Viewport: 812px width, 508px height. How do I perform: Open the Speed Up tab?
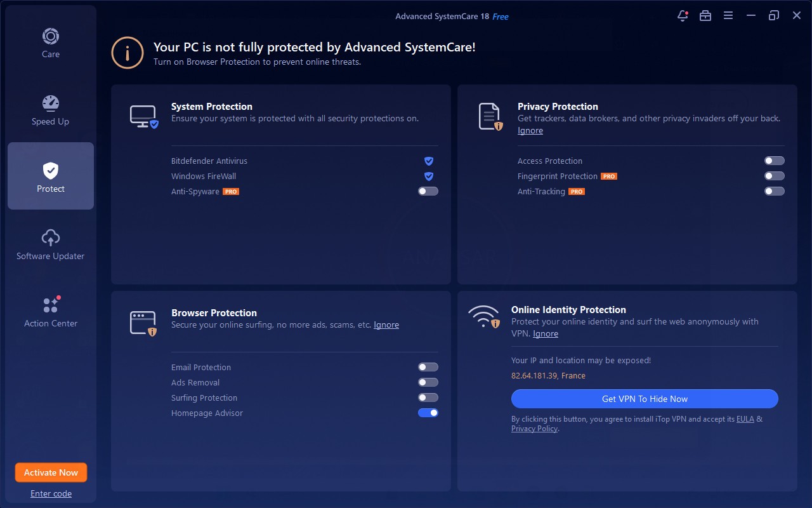coord(51,109)
